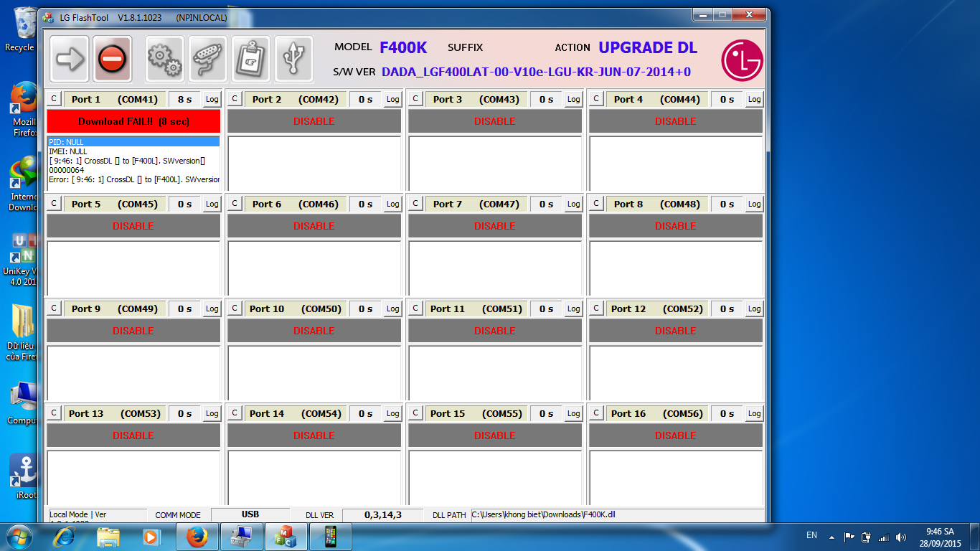This screenshot has width=980, height=551.
Task: Open the Action Center flag icon
Action: [x=849, y=537]
